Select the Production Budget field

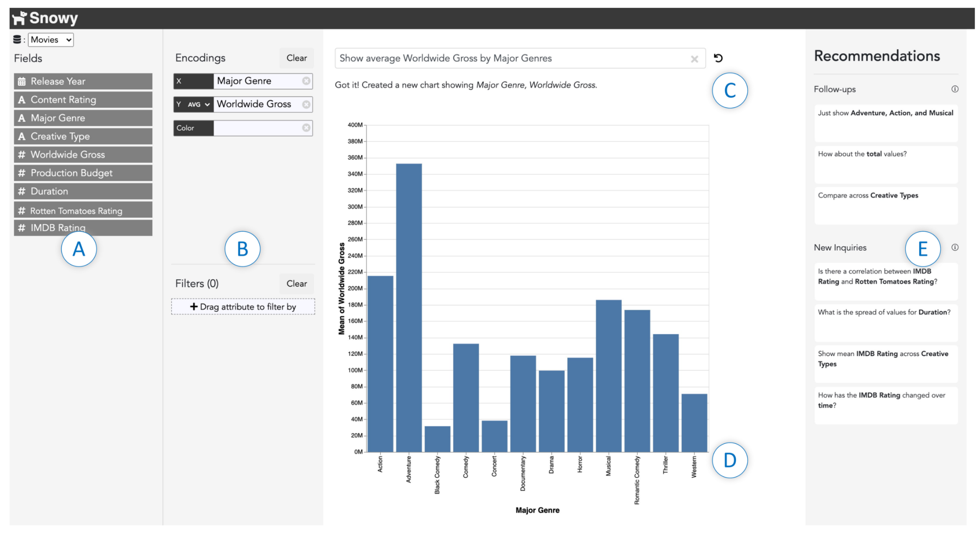pos(83,173)
